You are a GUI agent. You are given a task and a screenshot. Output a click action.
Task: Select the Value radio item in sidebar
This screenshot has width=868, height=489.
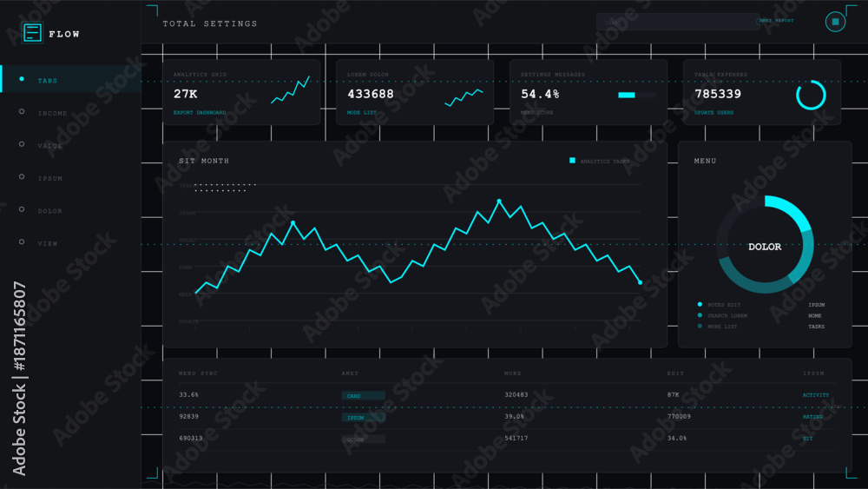pos(22,144)
